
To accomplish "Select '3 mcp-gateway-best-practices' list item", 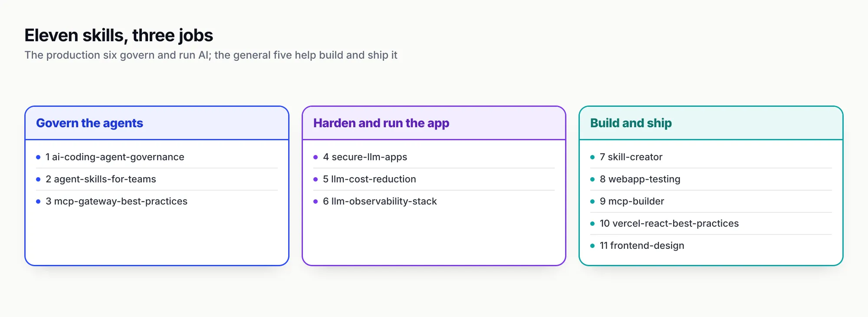I will 157,201.
